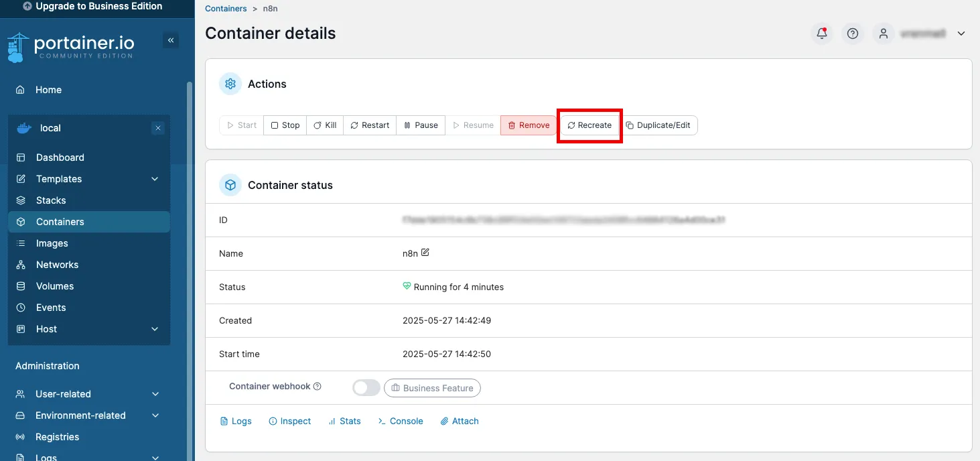
Task: Click the Container webhook help icon
Action: pyautogui.click(x=318, y=387)
